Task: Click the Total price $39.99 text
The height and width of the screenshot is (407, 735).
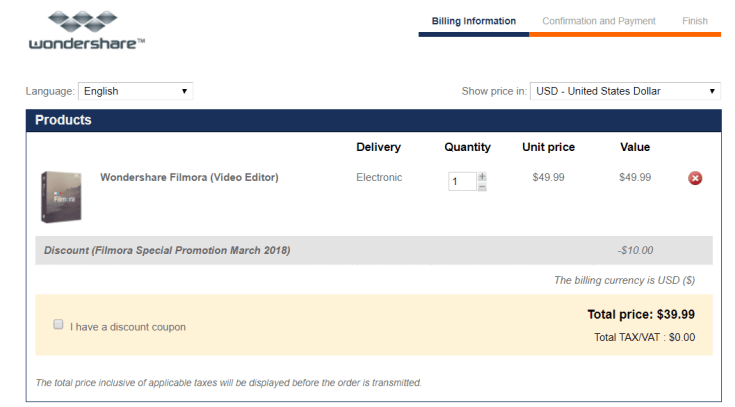Action: coord(640,314)
